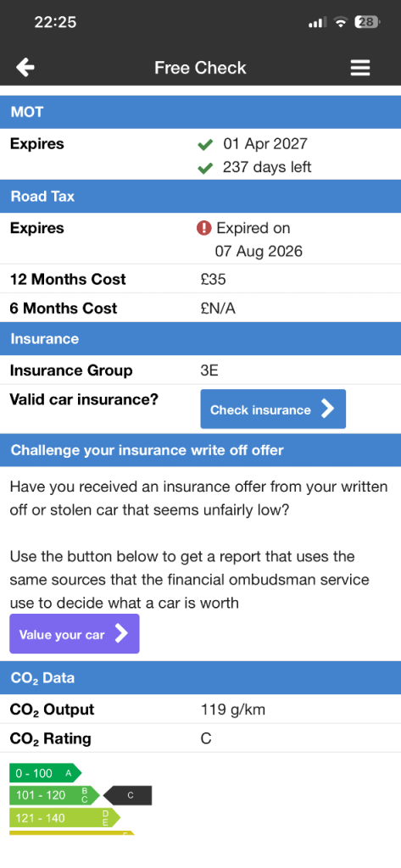
Task: Tap the green check beside 01 Apr 2027
Action: pyautogui.click(x=205, y=145)
